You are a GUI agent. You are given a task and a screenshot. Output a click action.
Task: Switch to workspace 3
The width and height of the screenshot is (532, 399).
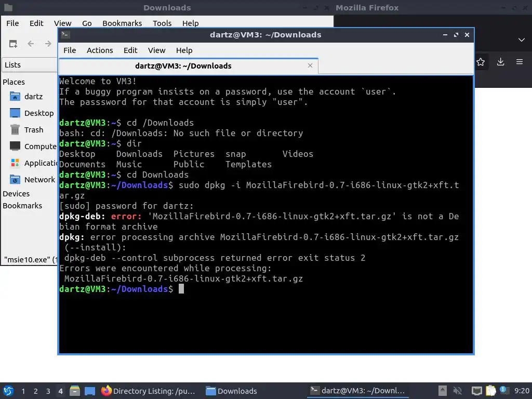coord(48,391)
